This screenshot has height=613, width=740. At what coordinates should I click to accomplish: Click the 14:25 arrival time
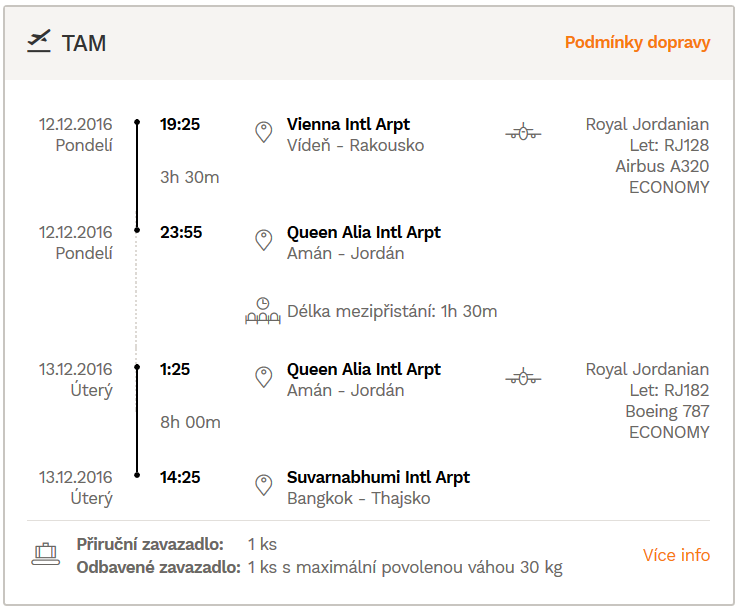click(x=180, y=477)
